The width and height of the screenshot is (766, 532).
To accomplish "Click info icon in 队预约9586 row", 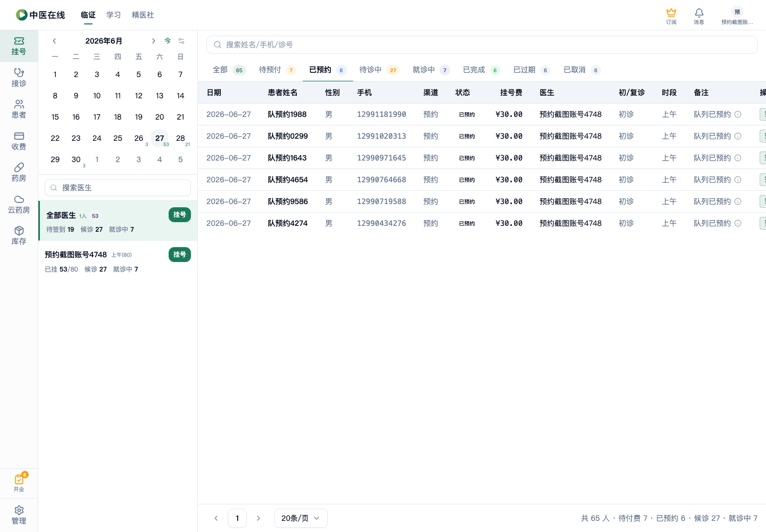I will 738,201.
